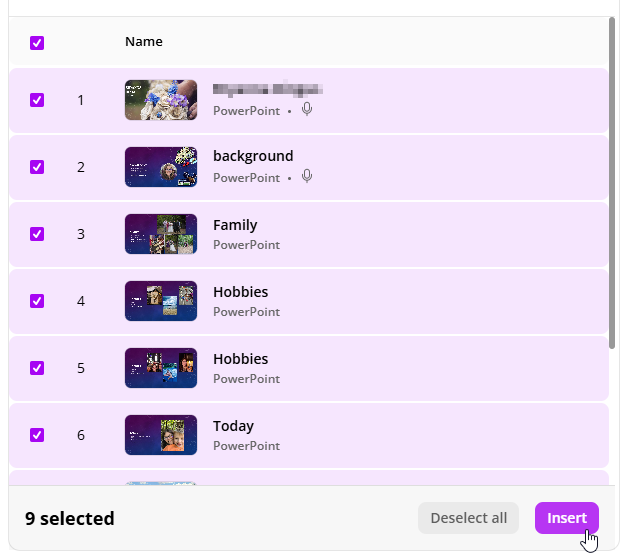
Task: Uncheck the checkbox for slide 1
Action: click(x=37, y=100)
